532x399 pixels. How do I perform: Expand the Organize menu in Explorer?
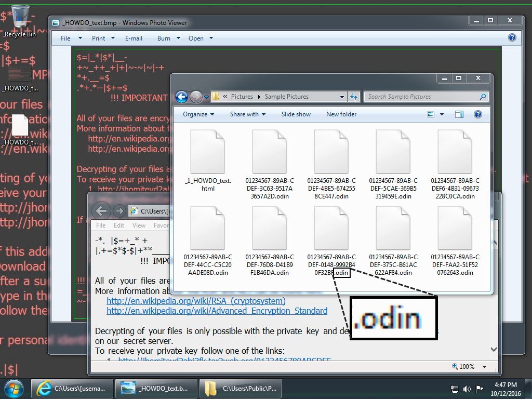(x=198, y=114)
